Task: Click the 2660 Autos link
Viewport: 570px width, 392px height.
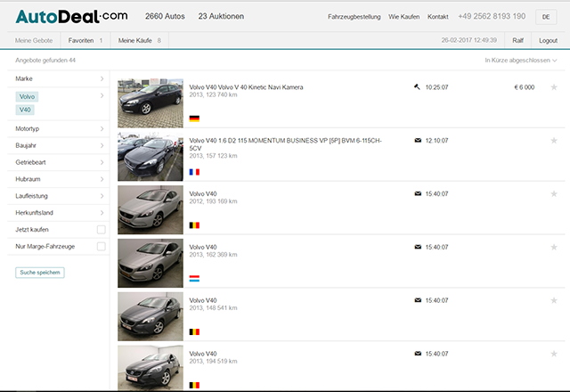Action: point(165,16)
